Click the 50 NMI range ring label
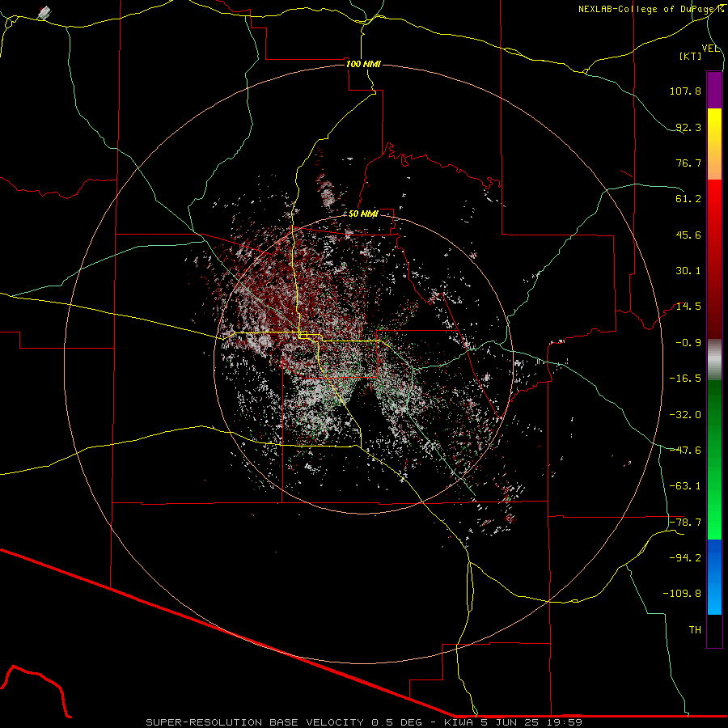Image resolution: width=728 pixels, height=728 pixels. 363,214
